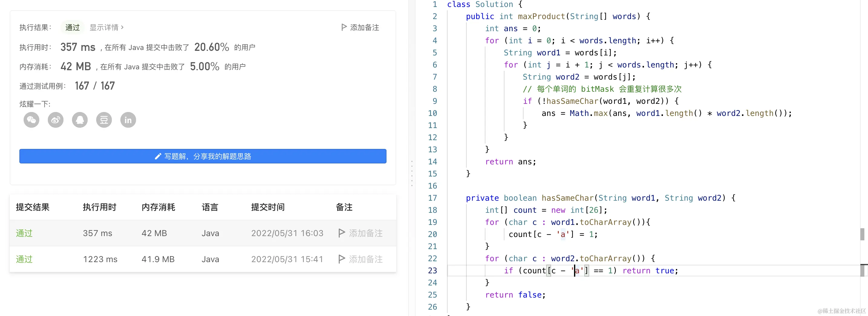The width and height of the screenshot is (868, 316).
Task: Click the 添加备注 flag in result header
Action: pyautogui.click(x=360, y=27)
